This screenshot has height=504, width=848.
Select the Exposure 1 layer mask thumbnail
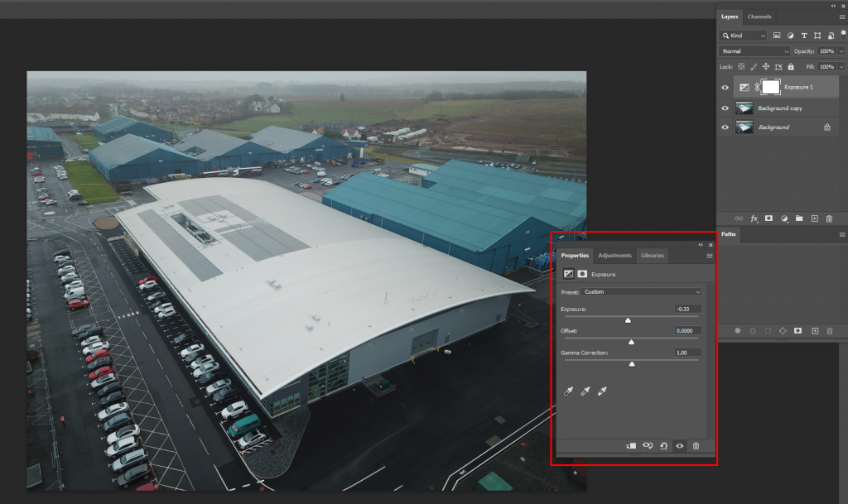point(771,87)
